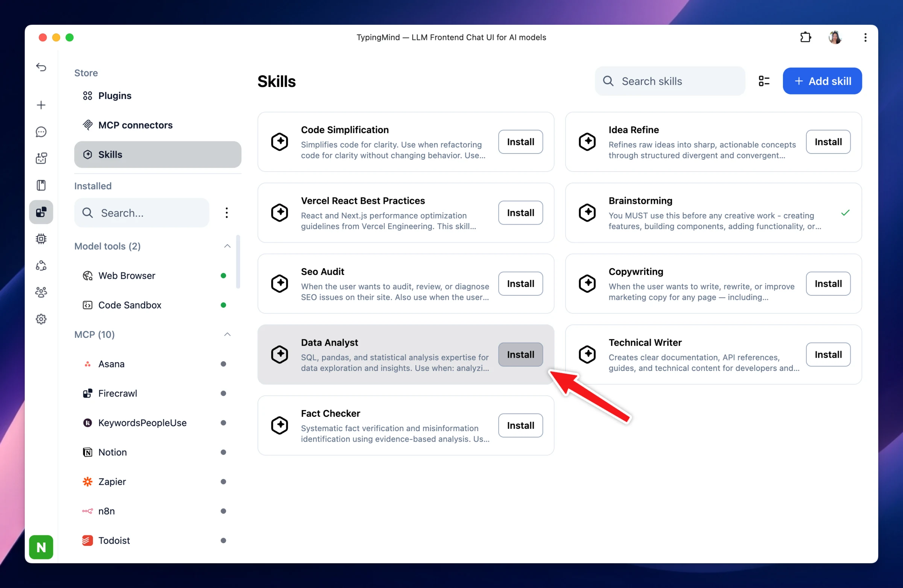This screenshot has width=903, height=588.
Task: Install the Idea Refine skill
Action: click(828, 141)
